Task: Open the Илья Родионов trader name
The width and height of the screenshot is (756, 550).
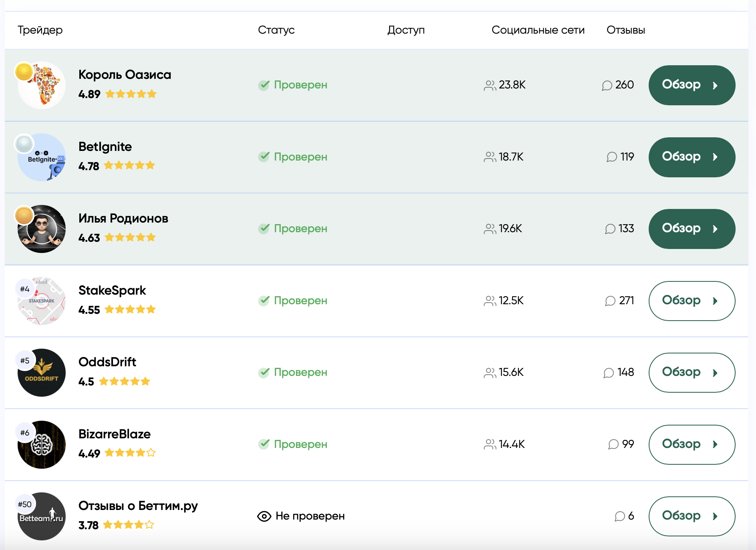Action: coord(123,218)
